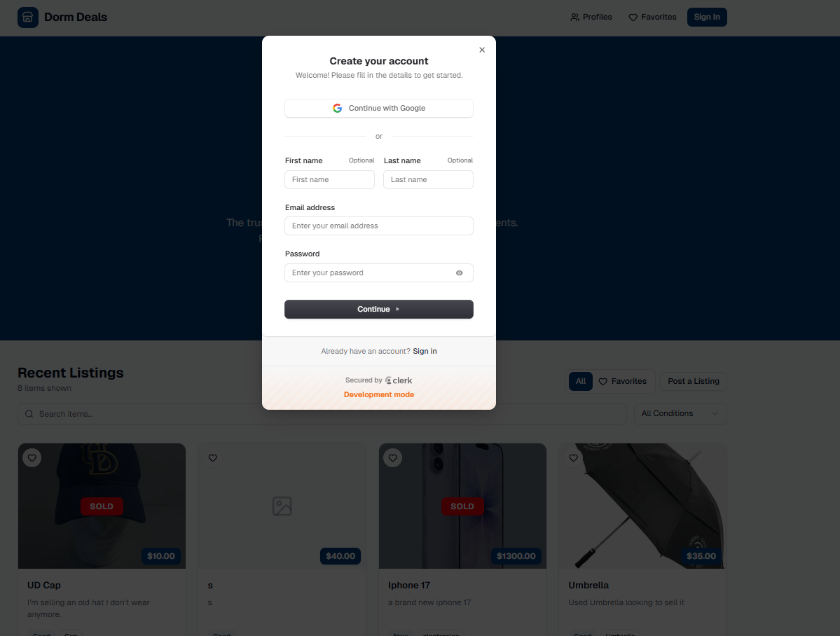The height and width of the screenshot is (636, 840).
Task: Open Profiles in the top navigation
Action: pyautogui.click(x=591, y=17)
